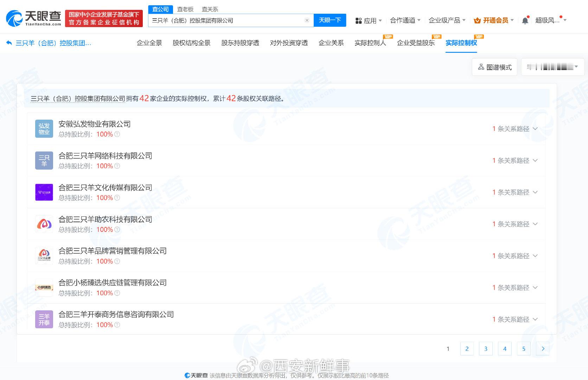This screenshot has height=380, width=588.
Task: Open 合肥小杨臻选供应链管理有限公司 company link
Action: [113, 283]
